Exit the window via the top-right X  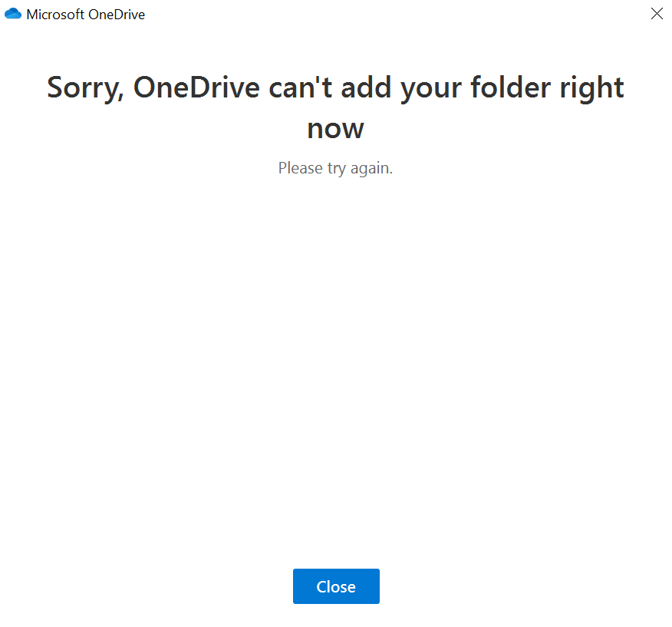point(657,14)
